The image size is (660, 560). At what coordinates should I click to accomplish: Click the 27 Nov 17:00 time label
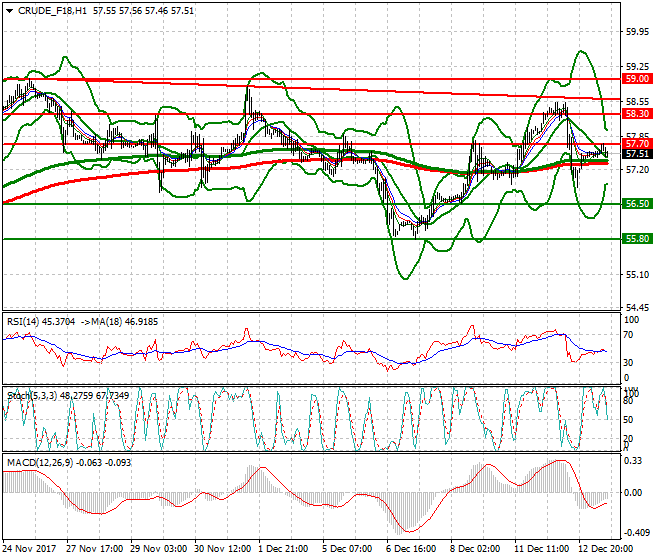95,549
